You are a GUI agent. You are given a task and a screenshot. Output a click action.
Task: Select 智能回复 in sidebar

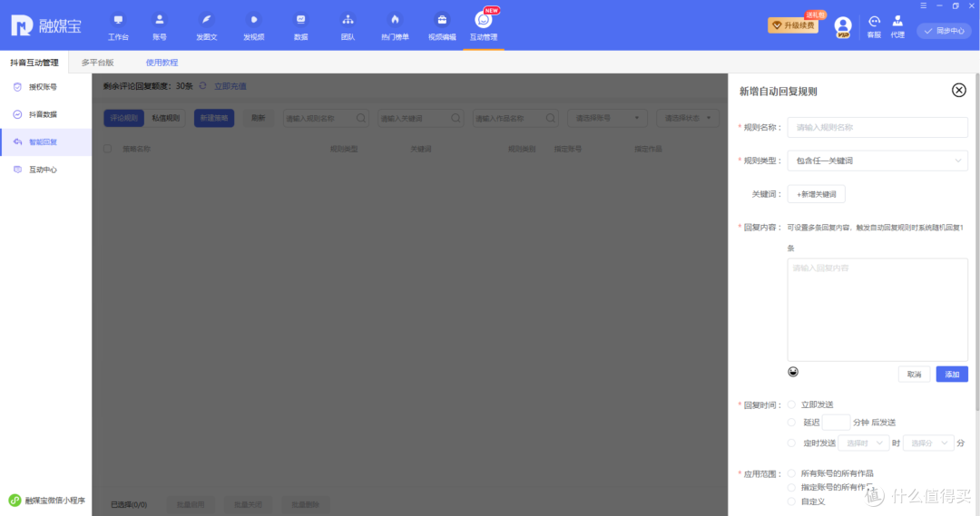coord(45,141)
